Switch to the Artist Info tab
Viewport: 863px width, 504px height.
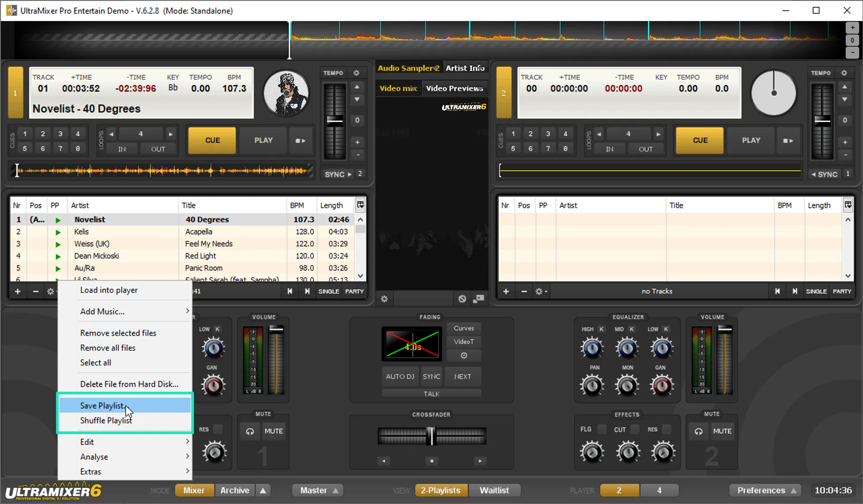[465, 68]
